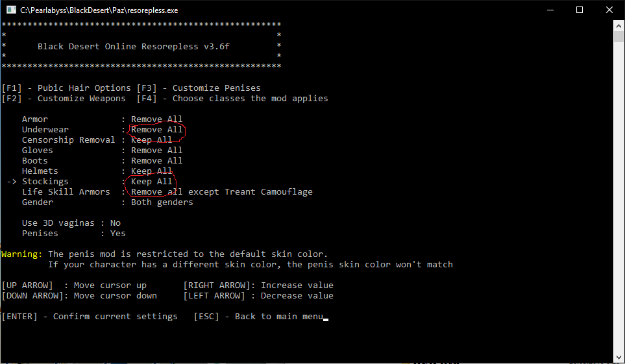Click the circled Underwear Remove All value
The height and width of the screenshot is (364, 625).
click(x=156, y=130)
